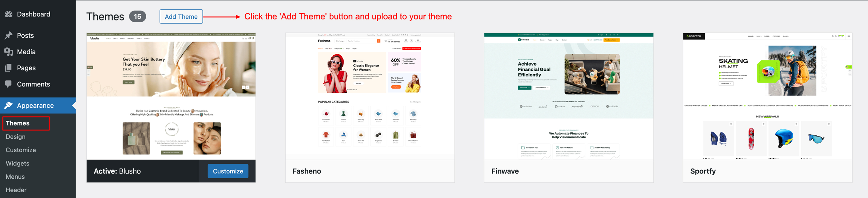Click the Media library icon

pyautogui.click(x=9, y=52)
